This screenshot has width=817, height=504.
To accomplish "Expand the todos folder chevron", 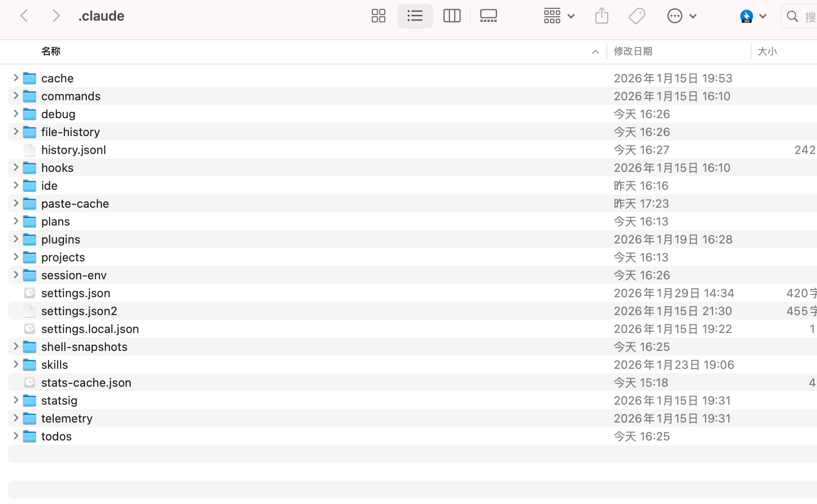I will click(x=16, y=436).
